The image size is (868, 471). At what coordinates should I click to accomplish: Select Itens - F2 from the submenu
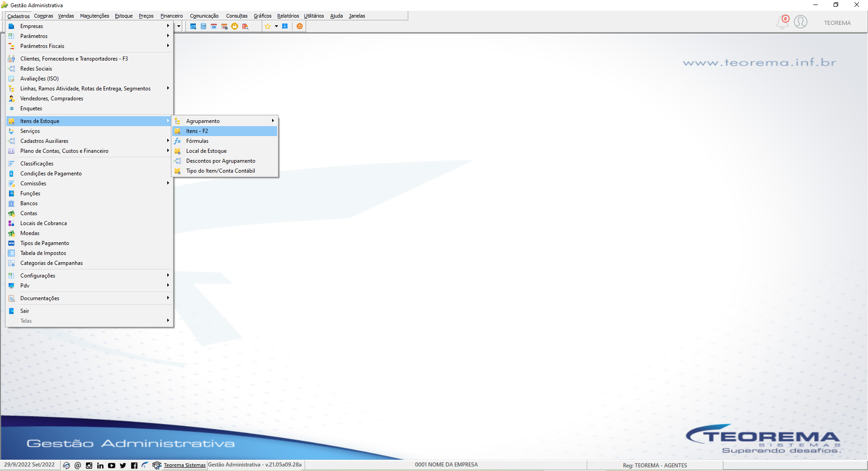point(225,131)
